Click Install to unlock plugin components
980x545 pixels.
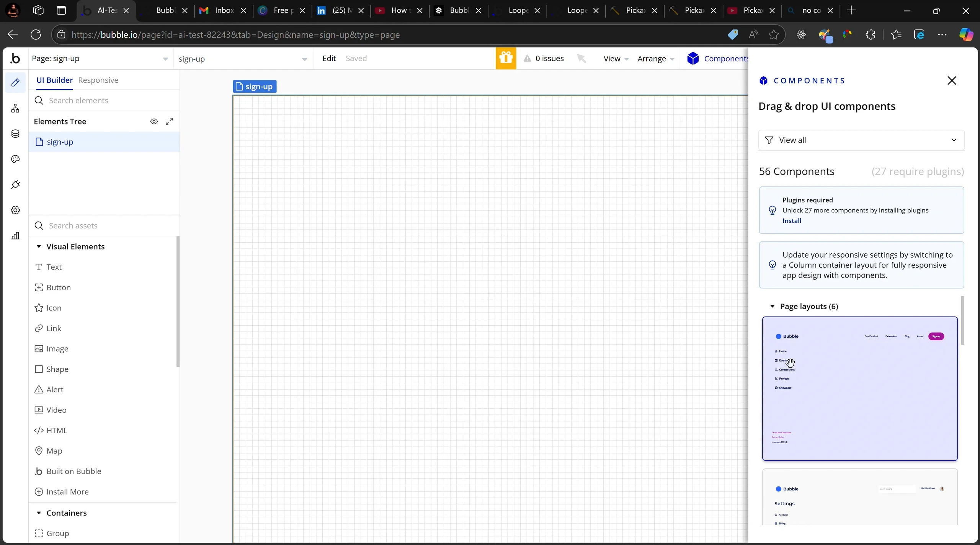coord(791,220)
